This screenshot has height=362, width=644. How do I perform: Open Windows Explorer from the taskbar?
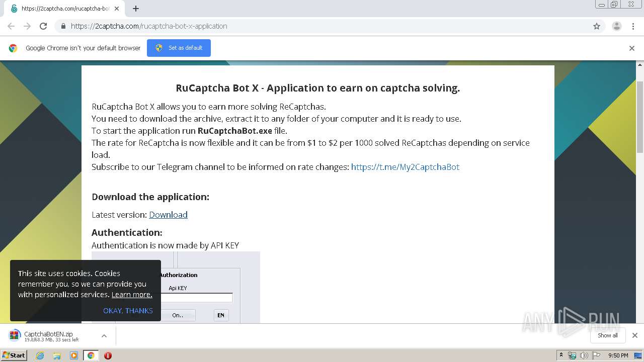(57, 355)
